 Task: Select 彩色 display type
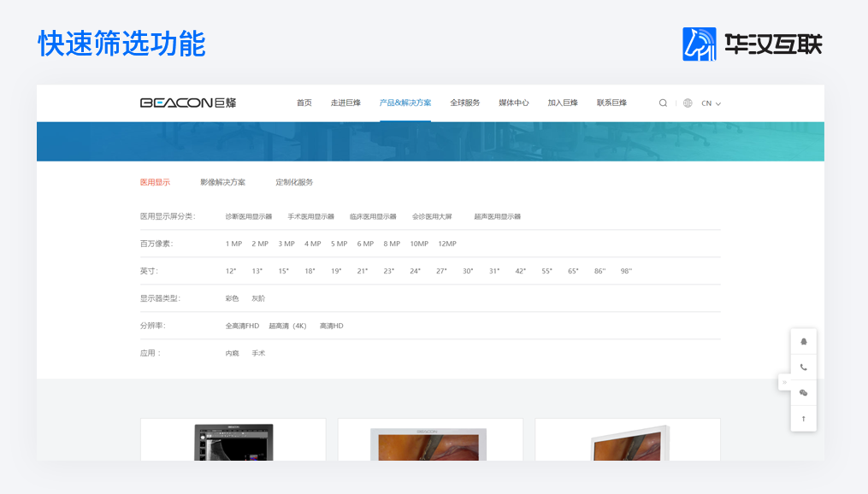tap(232, 298)
